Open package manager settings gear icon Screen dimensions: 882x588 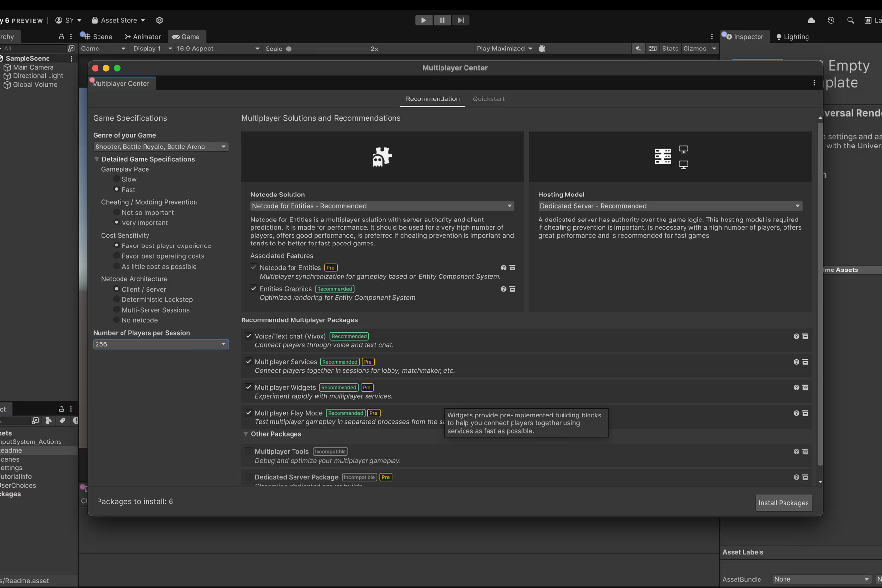pyautogui.click(x=159, y=20)
